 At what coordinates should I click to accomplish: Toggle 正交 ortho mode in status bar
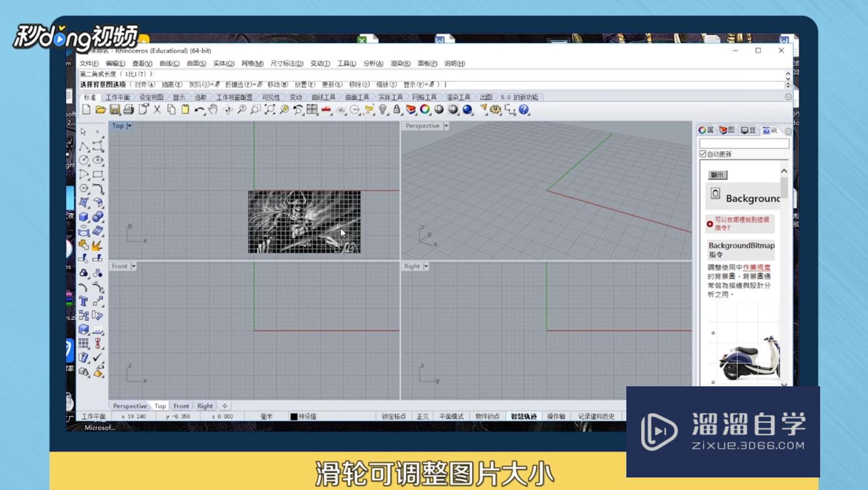click(x=422, y=416)
